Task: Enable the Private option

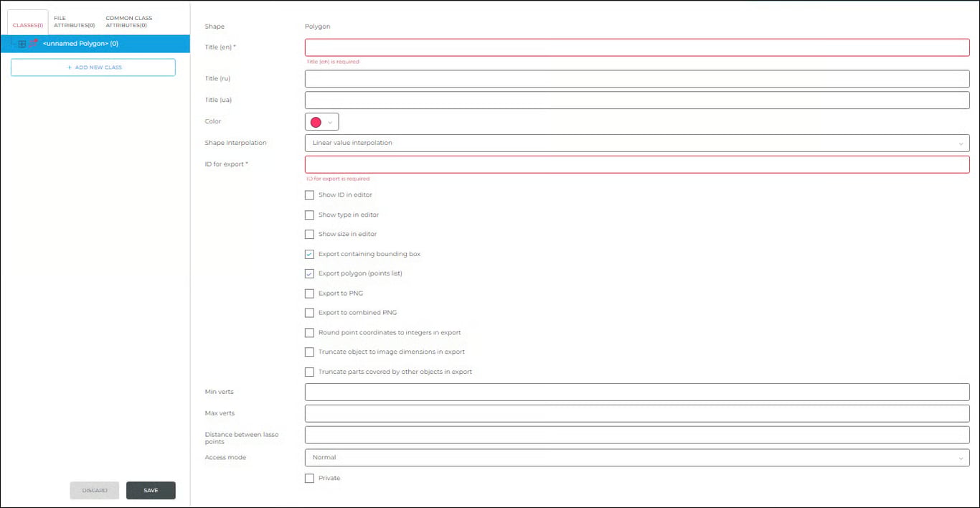Action: 309,478
